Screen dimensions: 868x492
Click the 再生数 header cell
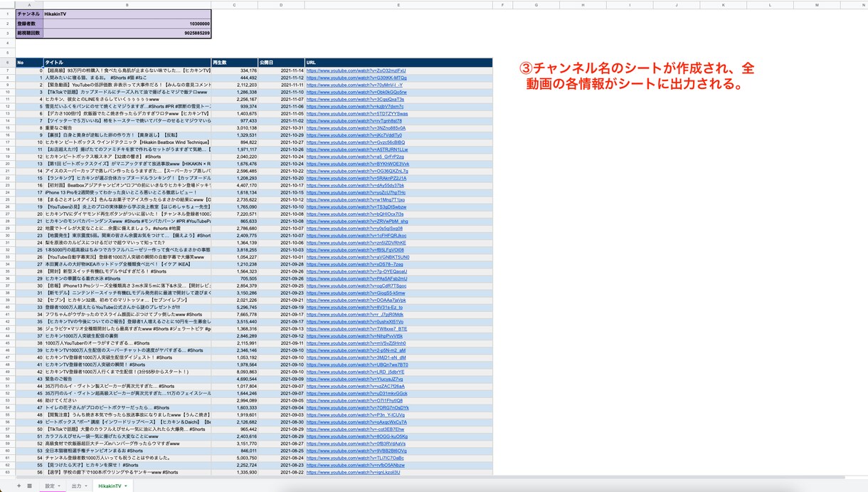point(234,63)
